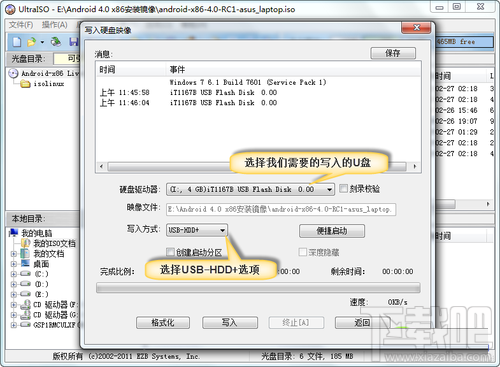Expand the C: drive tree node
This screenshot has width=500, height=367.
click(x=14, y=274)
